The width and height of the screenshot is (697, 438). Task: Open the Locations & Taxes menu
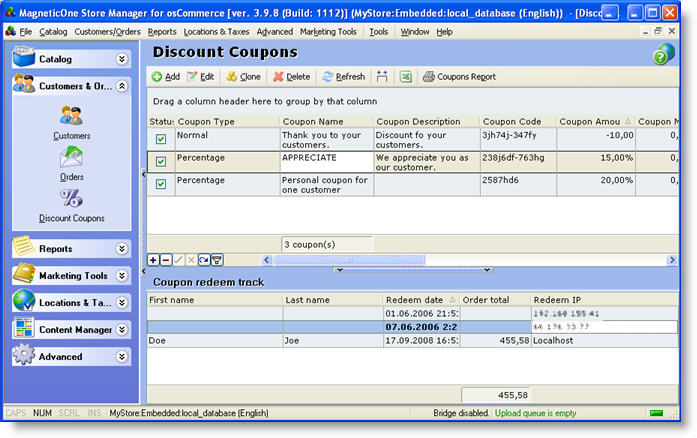pos(216,32)
